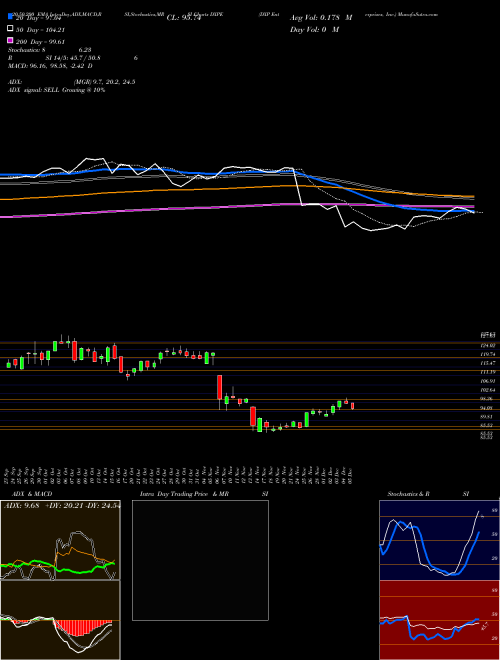This screenshot has height=660, width=500.
Task: Click 'ADX signal: SELL Growing @ 10%' text
Action: click(56, 90)
